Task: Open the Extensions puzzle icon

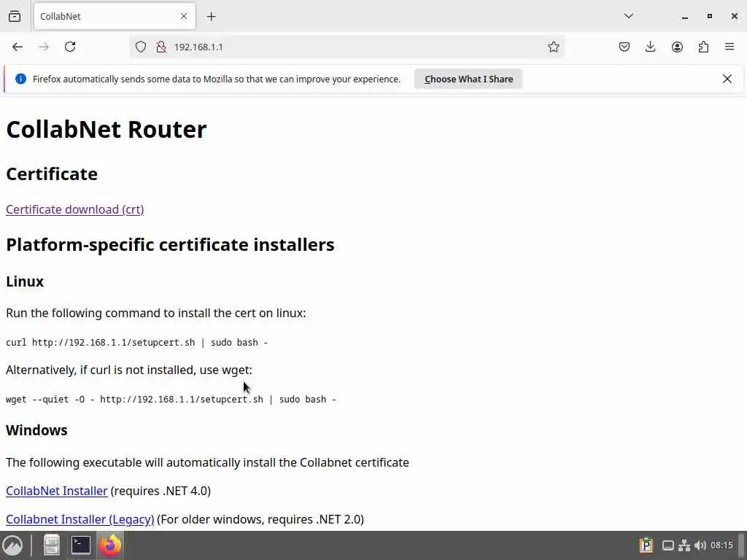Action: (703, 47)
